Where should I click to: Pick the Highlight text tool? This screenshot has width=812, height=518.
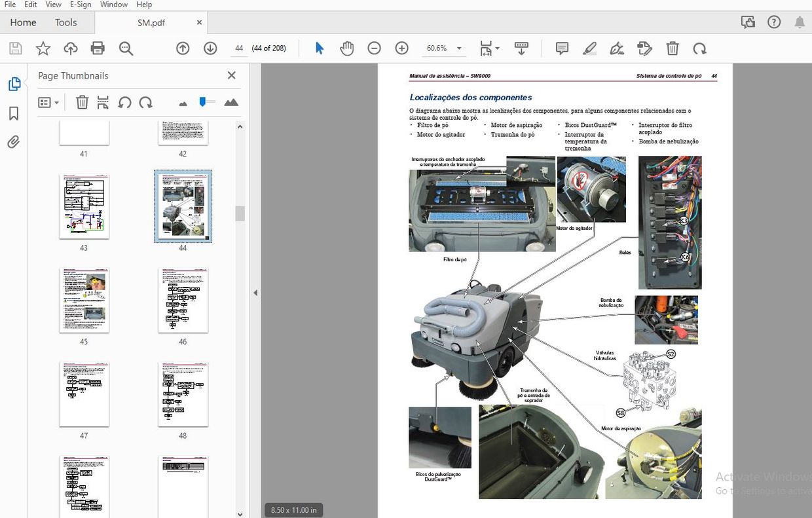coord(589,48)
